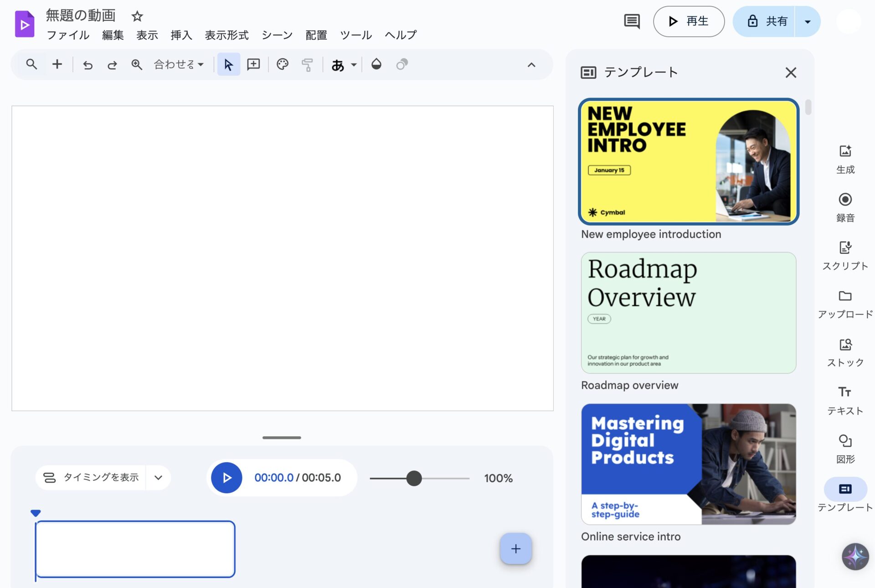
Task: Click the paint format roller icon
Action: pos(307,65)
